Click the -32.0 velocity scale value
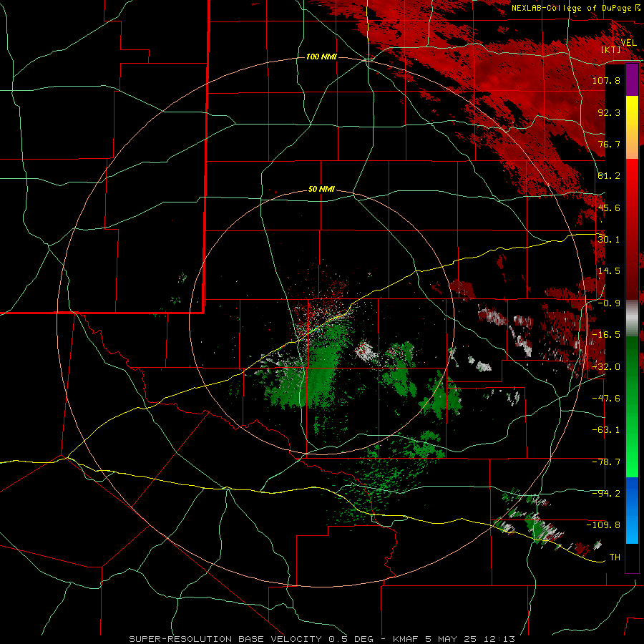Viewport: 644px width, 644px height. tap(606, 367)
